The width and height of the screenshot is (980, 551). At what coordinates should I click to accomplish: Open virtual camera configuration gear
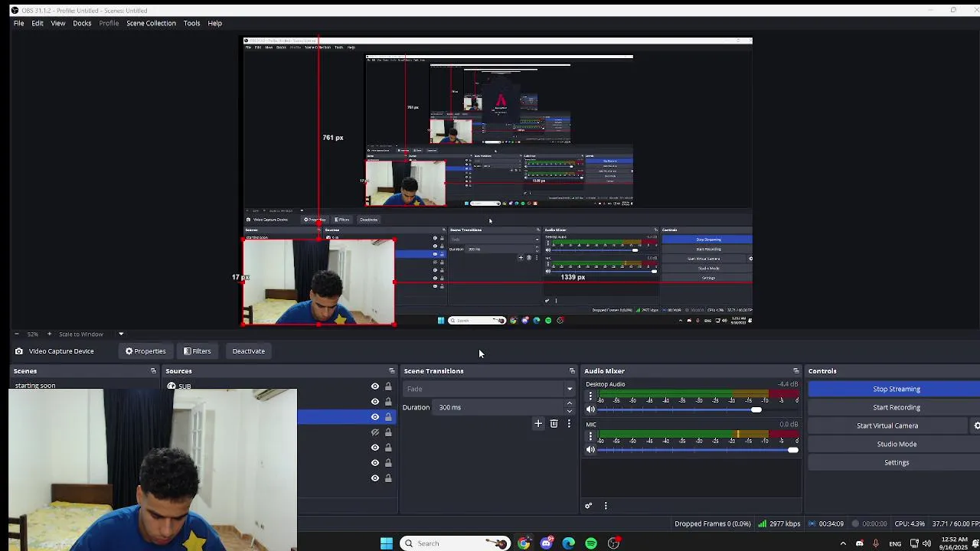[x=976, y=425]
